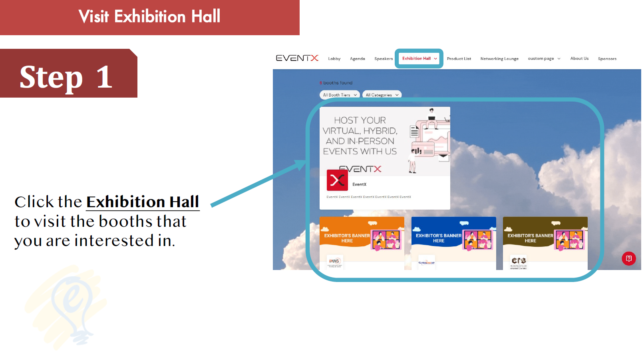The height and width of the screenshot is (360, 644).
Task: Click the IMAS exhibitor logo
Action: coord(334,262)
